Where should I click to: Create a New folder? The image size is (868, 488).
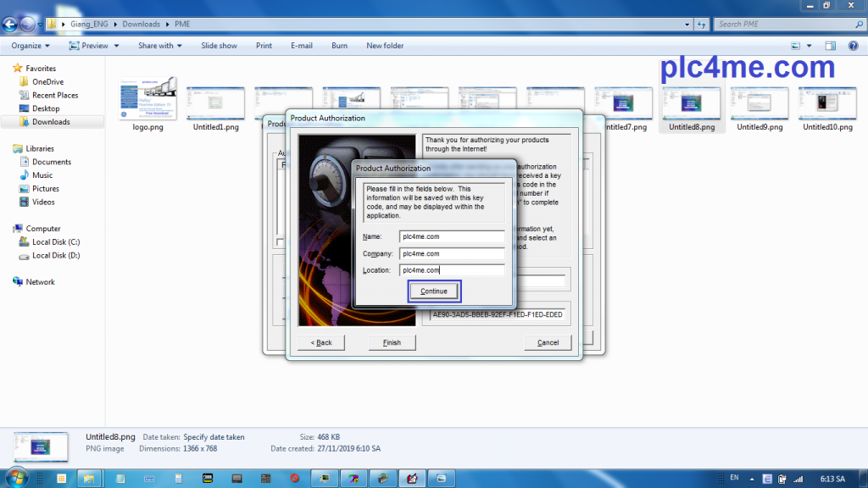385,46
